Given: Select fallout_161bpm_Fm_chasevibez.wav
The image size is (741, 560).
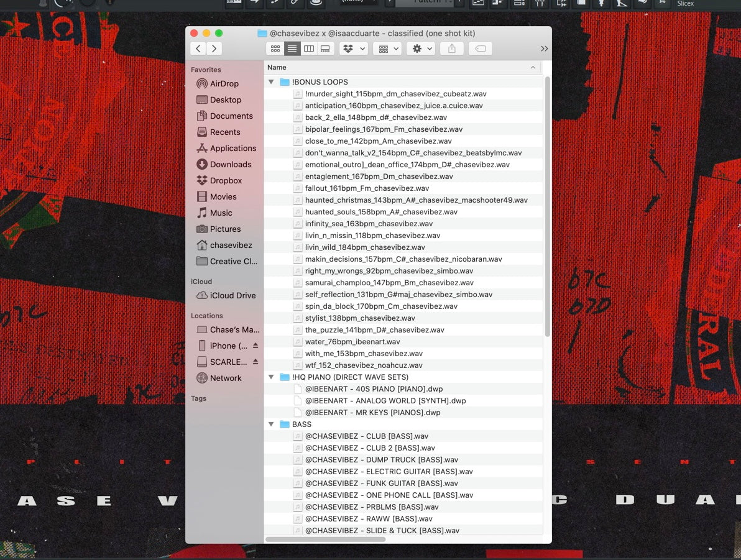Looking at the screenshot, I should 403,188.
